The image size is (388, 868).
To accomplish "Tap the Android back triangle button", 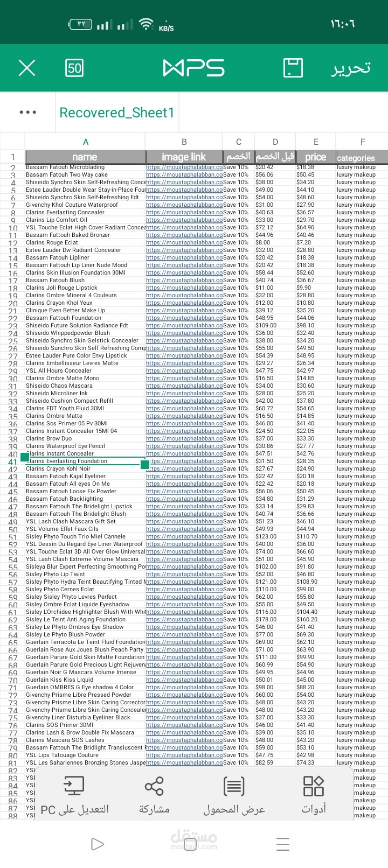I will [98, 844].
